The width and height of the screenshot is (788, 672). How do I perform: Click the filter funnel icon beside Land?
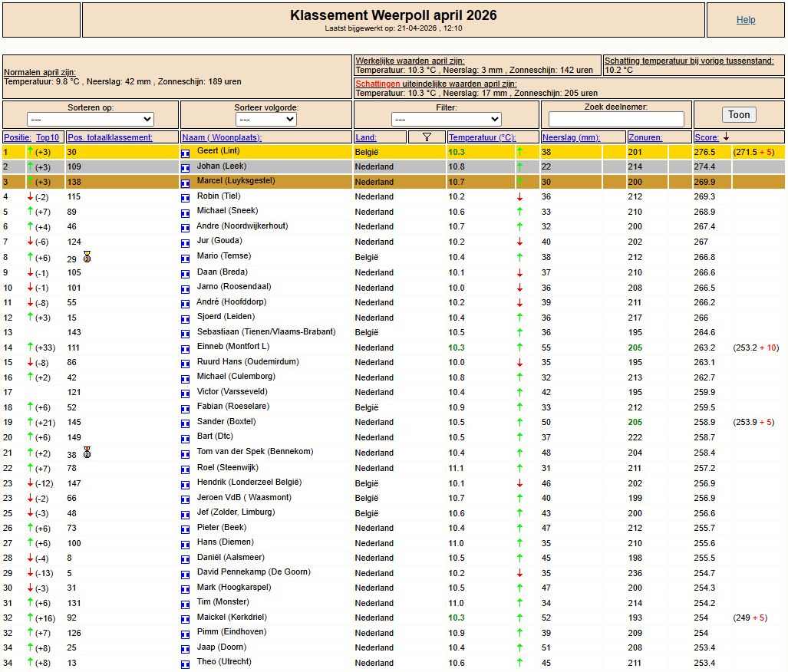(x=427, y=137)
